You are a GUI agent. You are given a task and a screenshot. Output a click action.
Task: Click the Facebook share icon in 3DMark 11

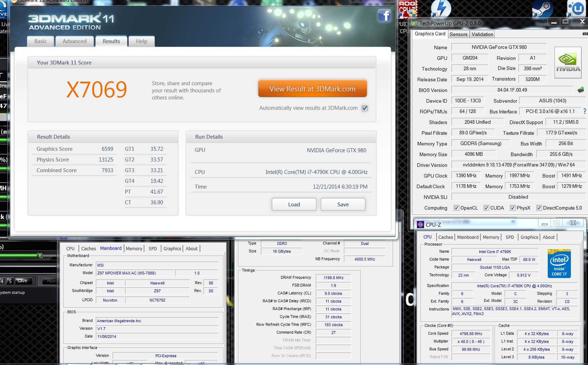(384, 15)
